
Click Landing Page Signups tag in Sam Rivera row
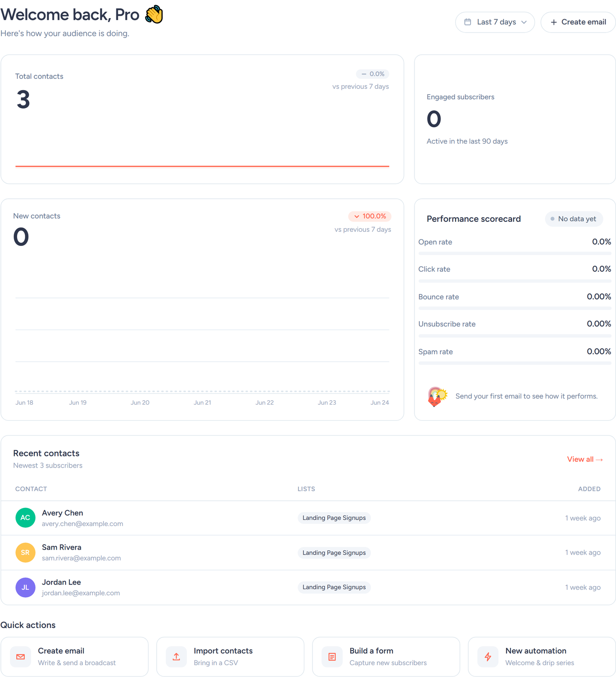coord(334,553)
